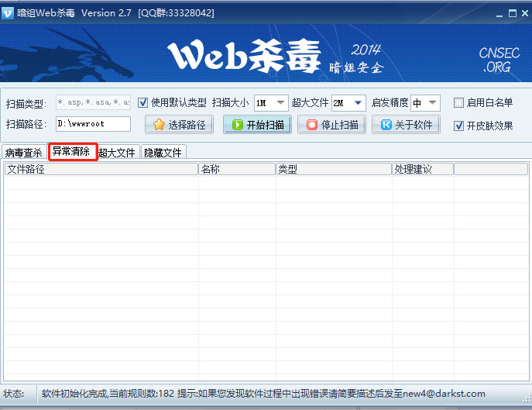
Task: Click the 状态: label in status bar
Action: pyautogui.click(x=14, y=394)
